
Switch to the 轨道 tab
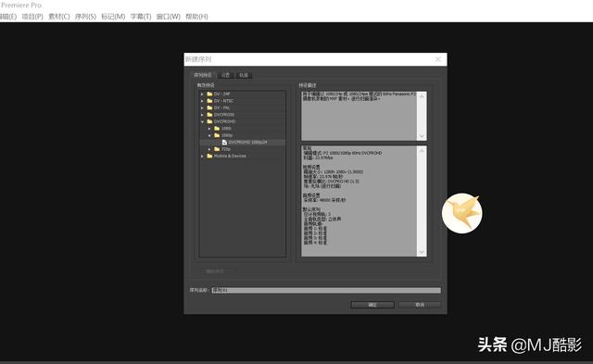[244, 75]
